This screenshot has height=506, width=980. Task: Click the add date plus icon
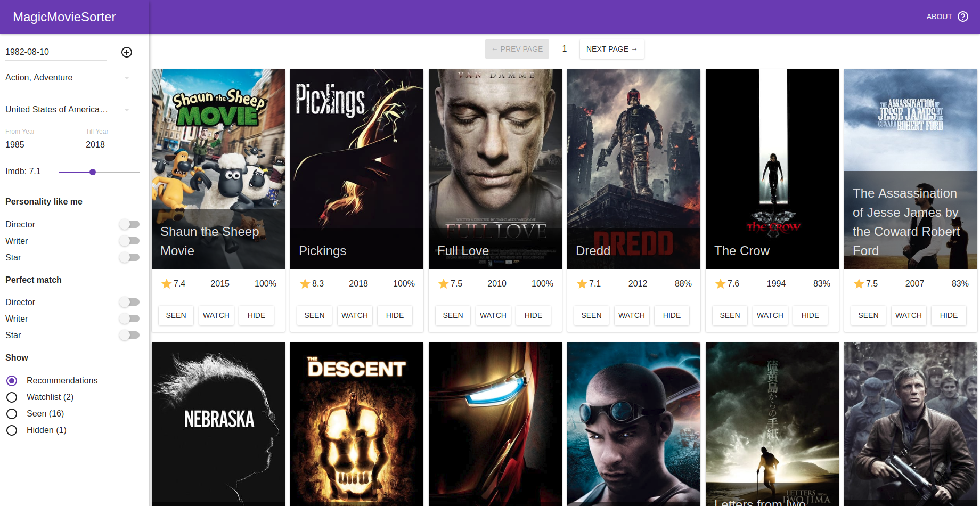[127, 52]
